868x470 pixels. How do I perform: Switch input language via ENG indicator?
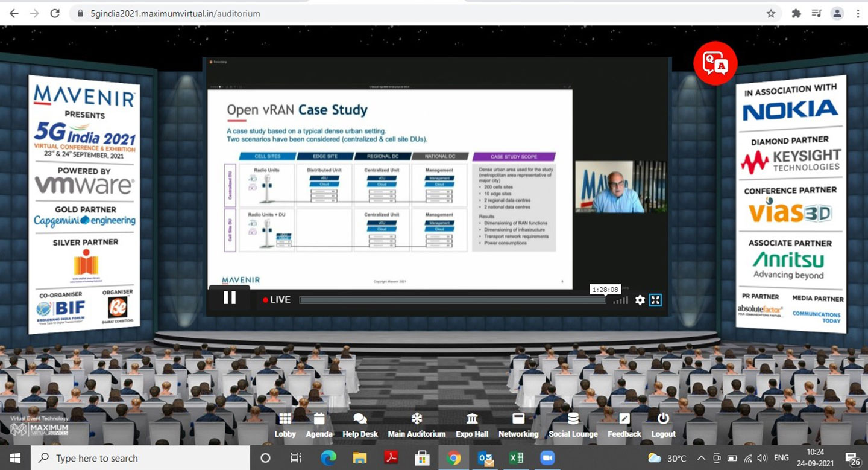click(x=782, y=458)
